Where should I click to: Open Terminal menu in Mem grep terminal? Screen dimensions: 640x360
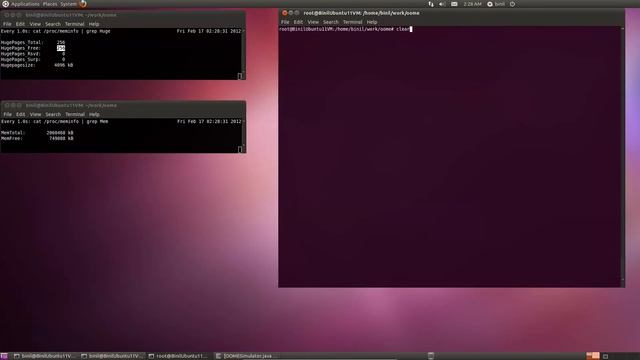75,115
